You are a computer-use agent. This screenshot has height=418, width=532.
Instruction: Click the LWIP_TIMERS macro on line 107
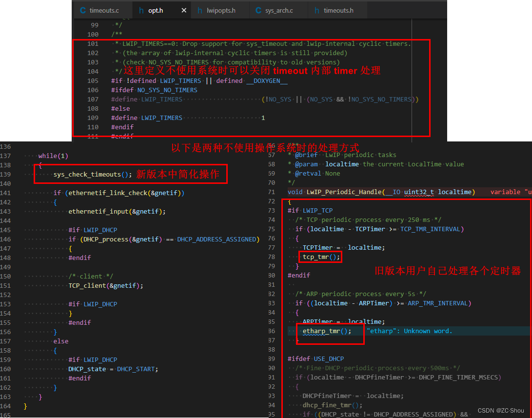[x=162, y=99]
